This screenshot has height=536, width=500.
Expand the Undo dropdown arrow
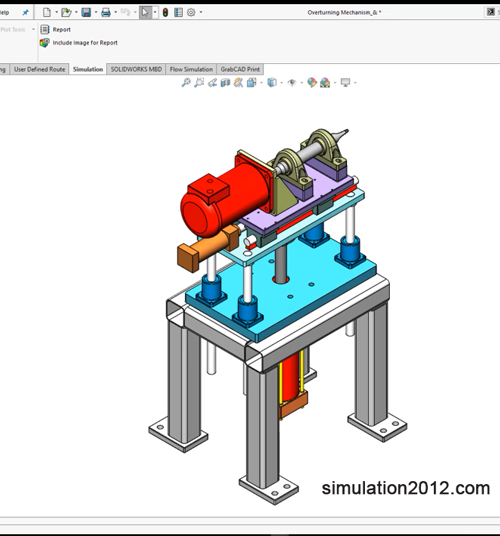(135, 13)
